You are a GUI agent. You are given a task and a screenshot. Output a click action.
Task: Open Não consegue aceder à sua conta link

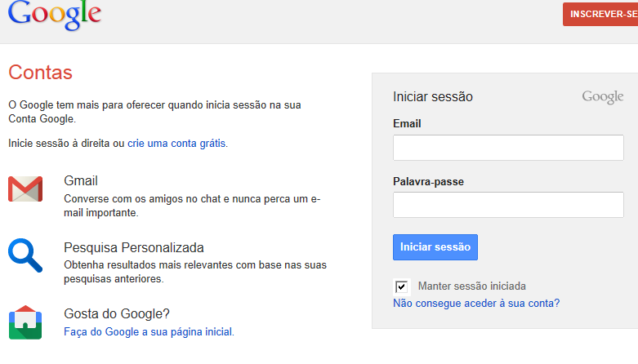click(476, 304)
